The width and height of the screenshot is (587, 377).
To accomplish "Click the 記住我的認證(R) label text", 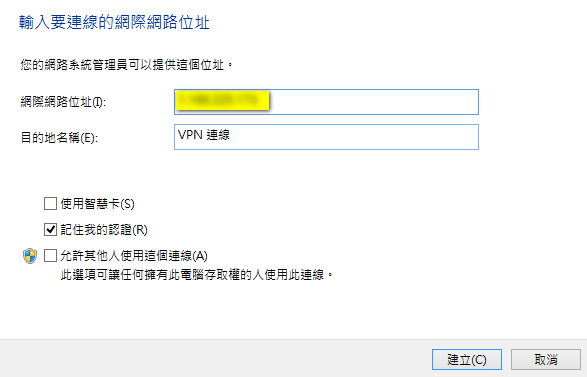I will point(104,229).
